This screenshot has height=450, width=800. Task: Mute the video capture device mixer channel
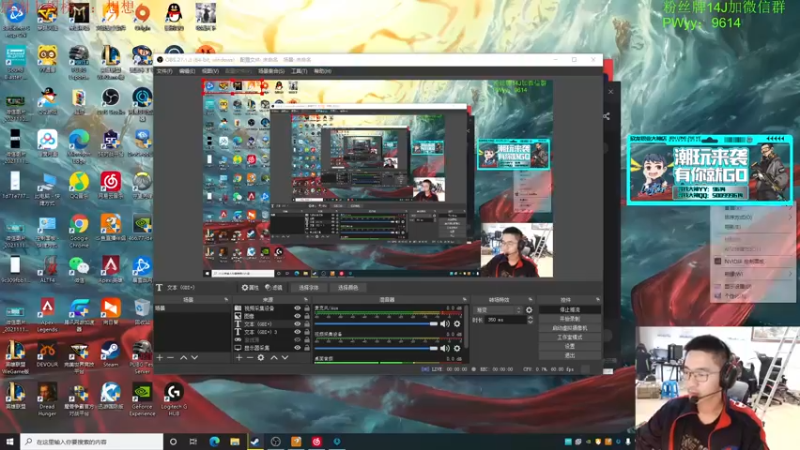[x=445, y=348]
